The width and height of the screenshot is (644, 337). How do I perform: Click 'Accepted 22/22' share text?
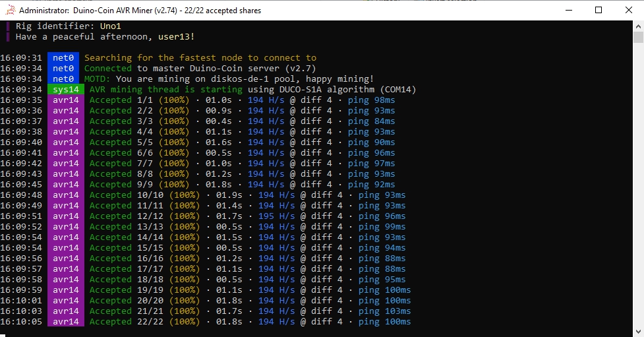click(127, 322)
